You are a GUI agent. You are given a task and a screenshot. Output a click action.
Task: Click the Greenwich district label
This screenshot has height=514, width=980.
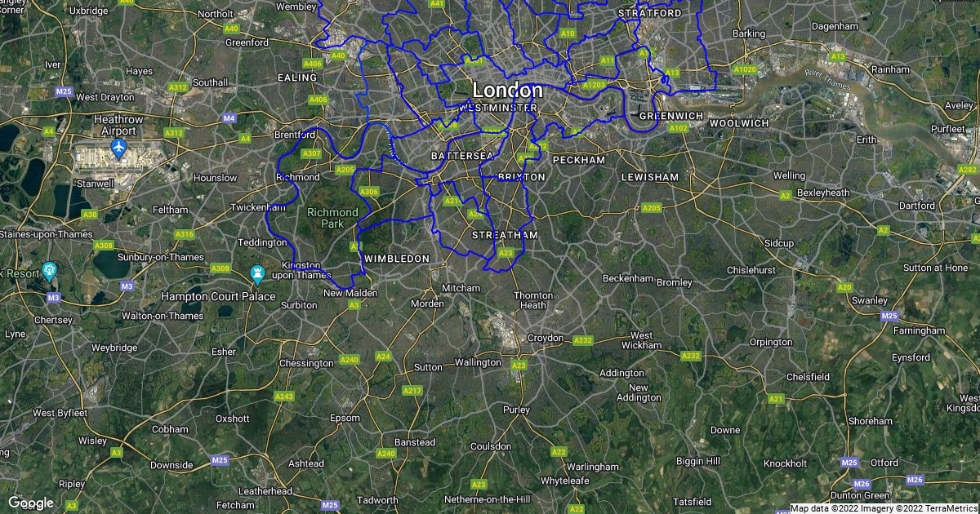pyautogui.click(x=671, y=116)
